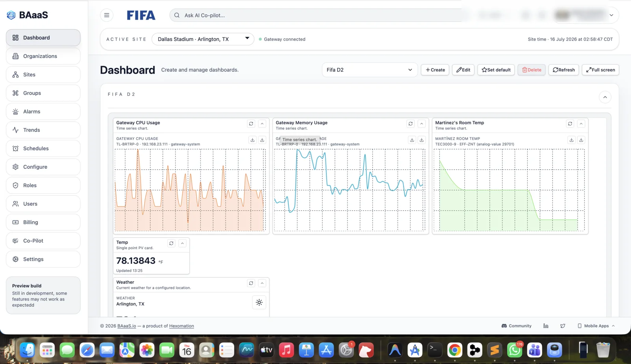This screenshot has height=364, width=631.
Task: Open Finder from the dock
Action: click(x=27, y=350)
